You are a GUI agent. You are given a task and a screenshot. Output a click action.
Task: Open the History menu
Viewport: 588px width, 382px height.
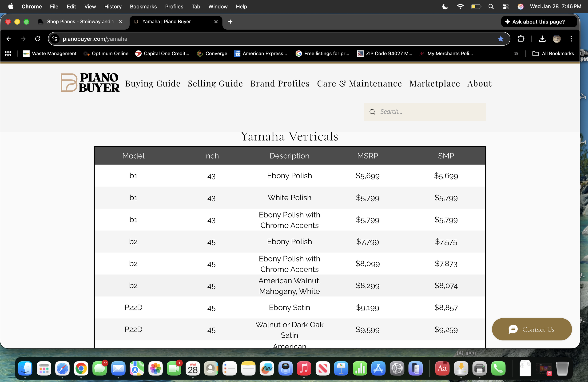click(x=113, y=6)
